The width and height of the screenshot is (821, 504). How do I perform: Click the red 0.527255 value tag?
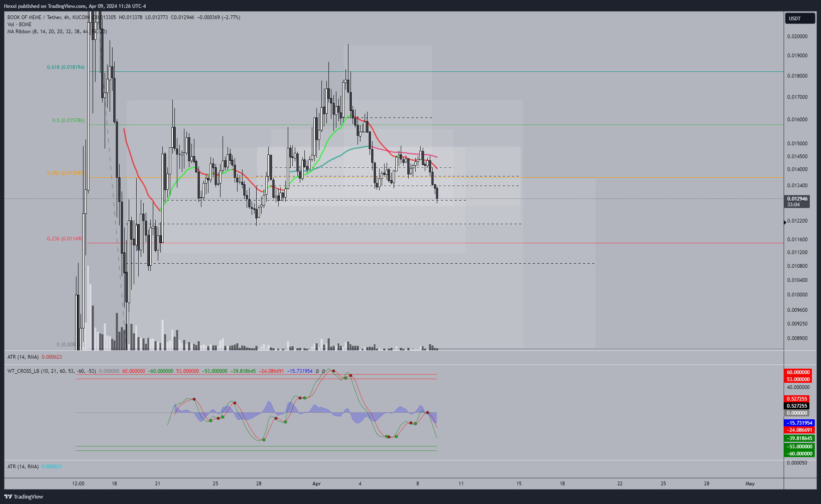(796, 399)
